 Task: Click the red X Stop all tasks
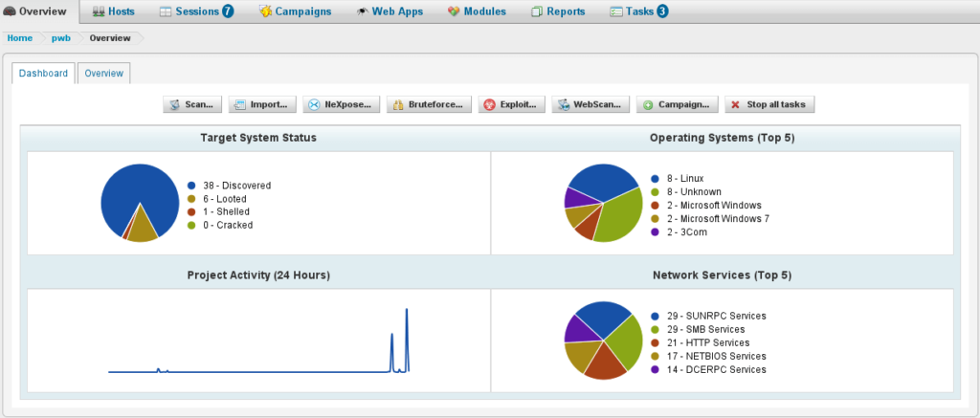(734, 104)
